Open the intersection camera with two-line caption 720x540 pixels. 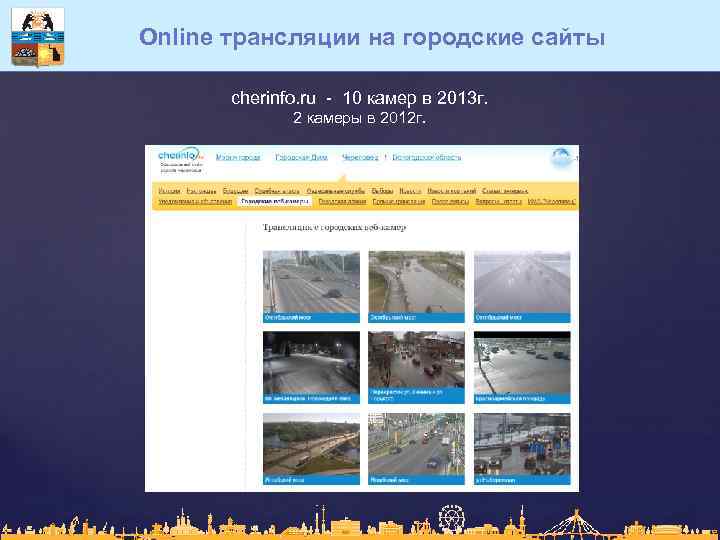(x=416, y=367)
